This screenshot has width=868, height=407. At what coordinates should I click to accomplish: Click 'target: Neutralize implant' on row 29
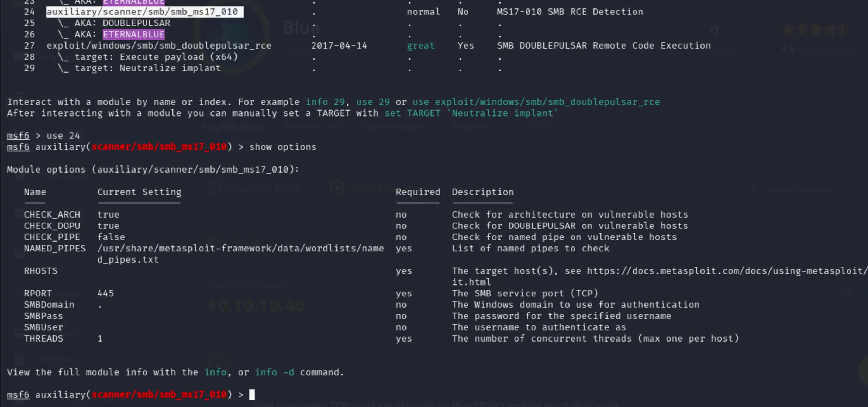pos(147,68)
